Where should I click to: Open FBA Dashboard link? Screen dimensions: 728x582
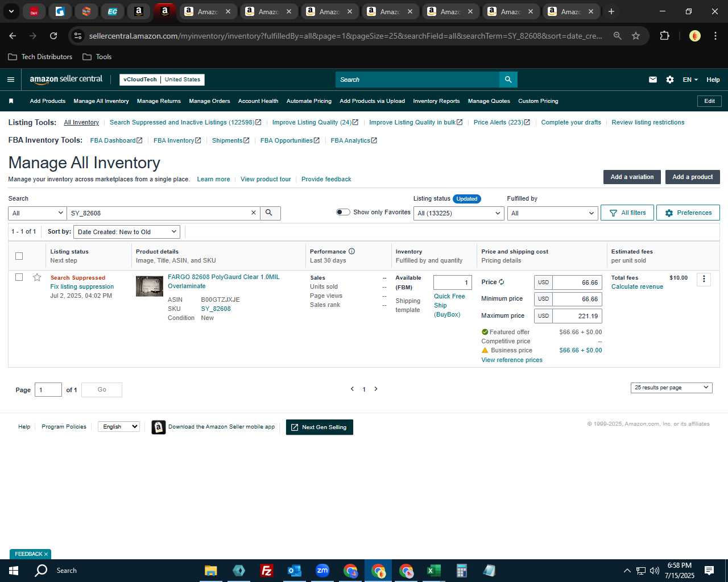point(116,140)
